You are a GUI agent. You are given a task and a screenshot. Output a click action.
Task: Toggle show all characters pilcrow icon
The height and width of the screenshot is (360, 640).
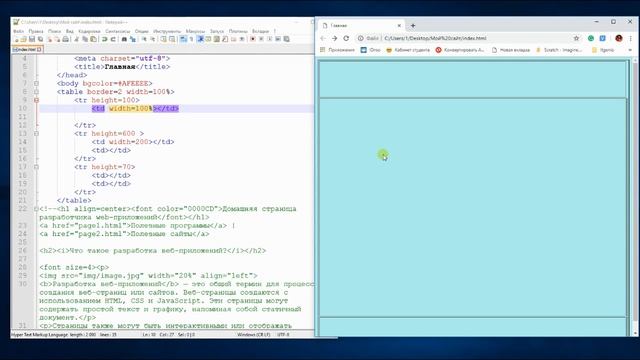[x=191, y=39]
